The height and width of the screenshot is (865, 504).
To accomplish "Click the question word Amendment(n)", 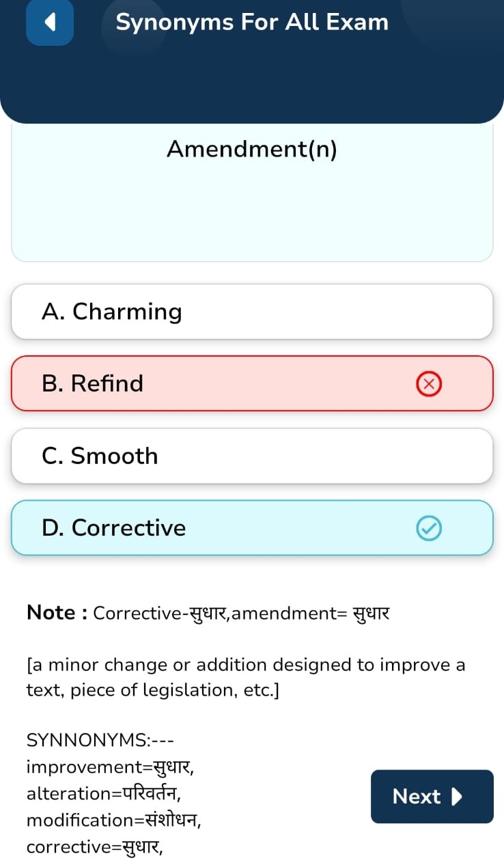I will 252,149.
